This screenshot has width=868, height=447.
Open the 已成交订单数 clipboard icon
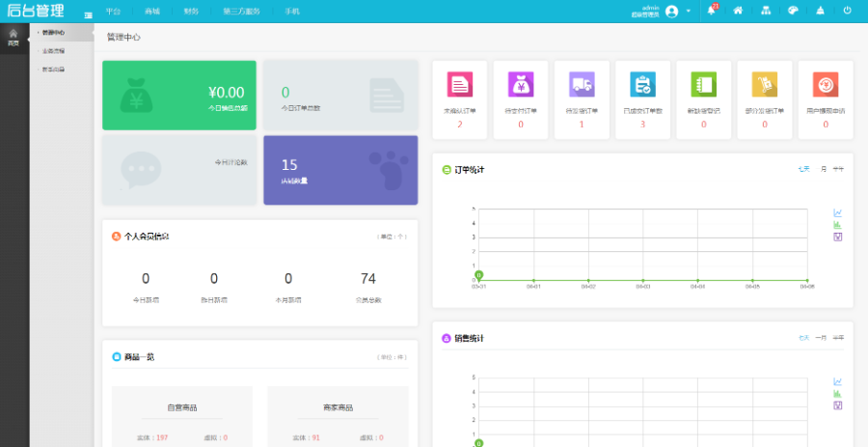(642, 85)
